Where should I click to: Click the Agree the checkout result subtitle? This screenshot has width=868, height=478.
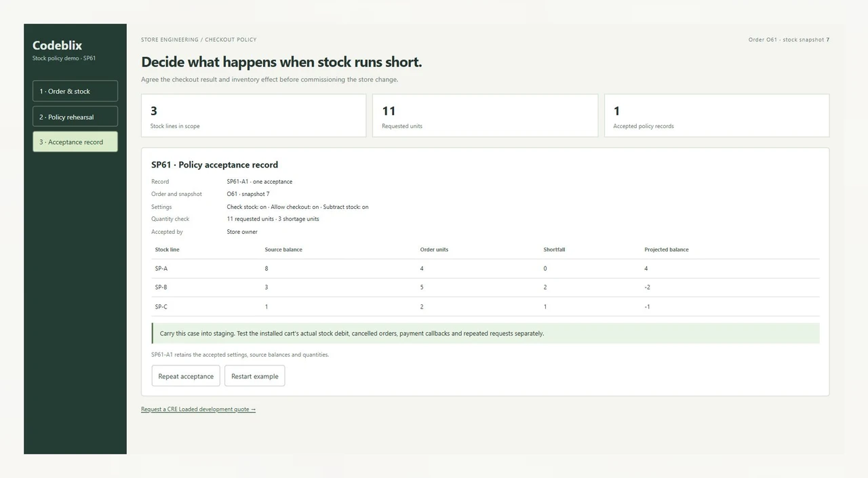click(270, 79)
